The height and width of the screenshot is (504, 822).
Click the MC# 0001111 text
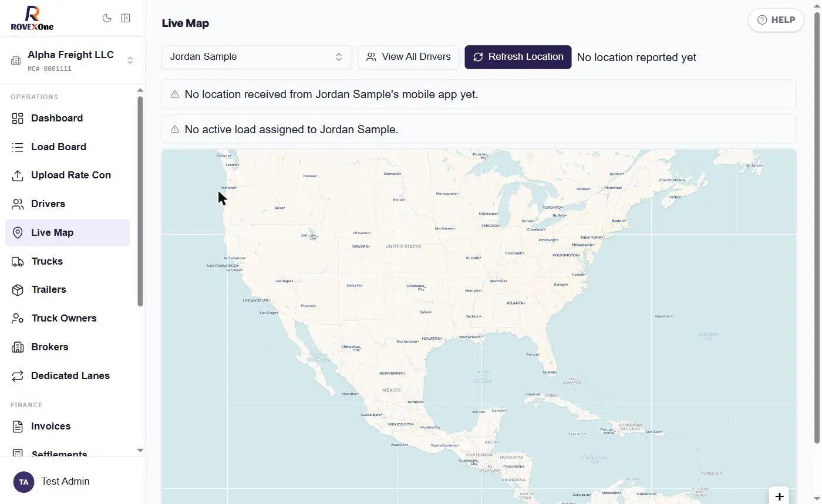(x=49, y=69)
